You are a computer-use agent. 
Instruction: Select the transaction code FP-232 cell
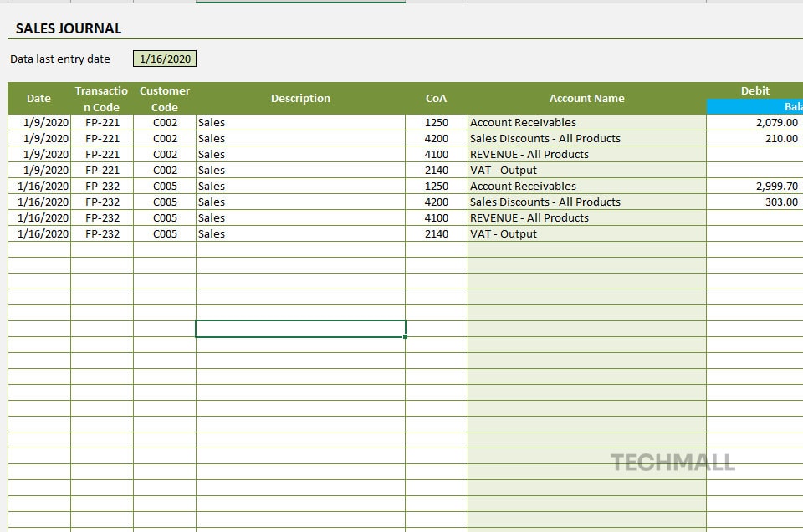coord(101,186)
